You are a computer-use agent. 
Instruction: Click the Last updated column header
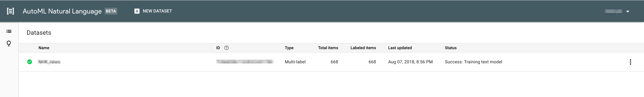[400, 48]
